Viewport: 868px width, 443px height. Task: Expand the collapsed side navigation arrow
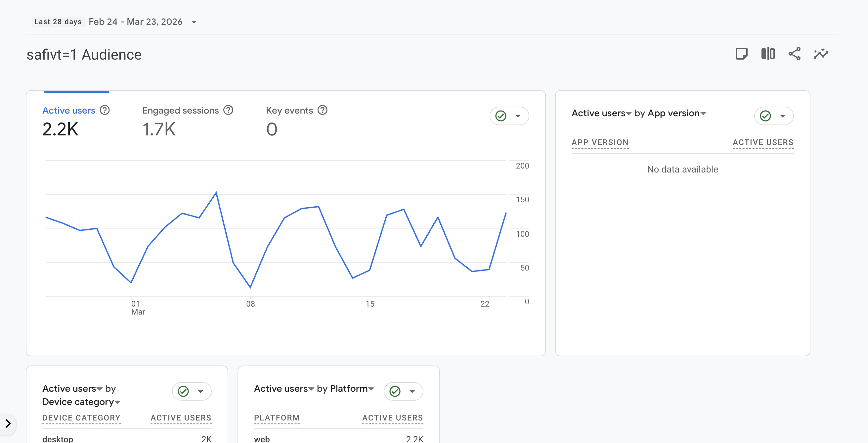(x=8, y=423)
